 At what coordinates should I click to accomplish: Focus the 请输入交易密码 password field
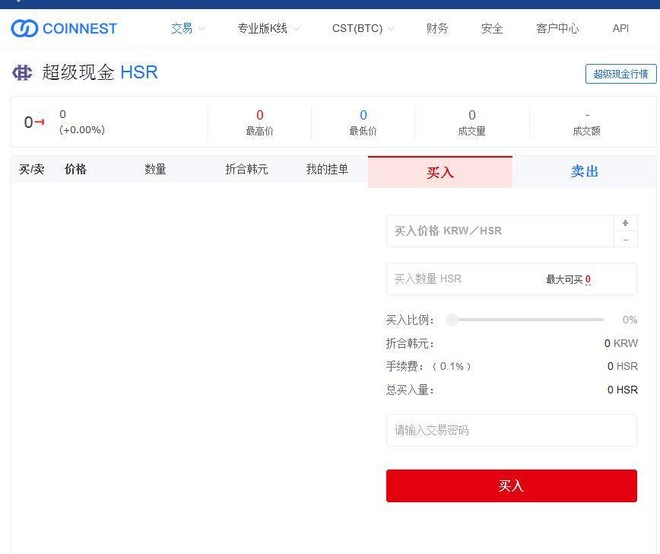coord(511,430)
